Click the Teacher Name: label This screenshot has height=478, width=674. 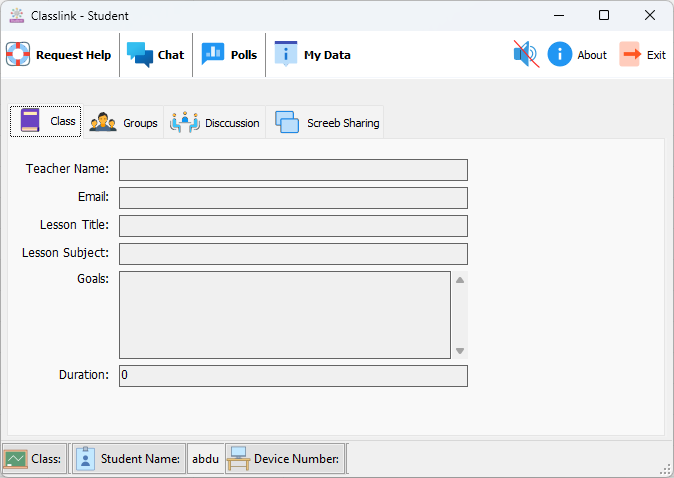(x=67, y=169)
